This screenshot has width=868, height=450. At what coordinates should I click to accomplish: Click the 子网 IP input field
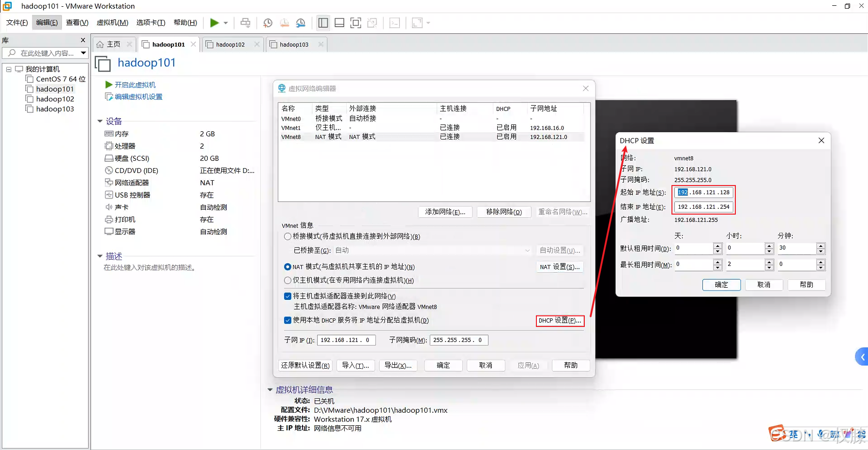tap(346, 340)
